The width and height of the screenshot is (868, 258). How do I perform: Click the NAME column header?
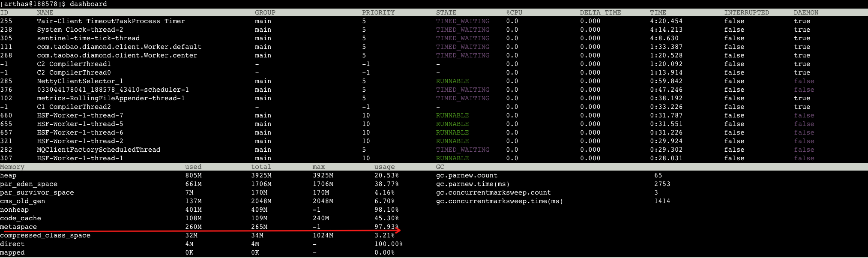(45, 12)
